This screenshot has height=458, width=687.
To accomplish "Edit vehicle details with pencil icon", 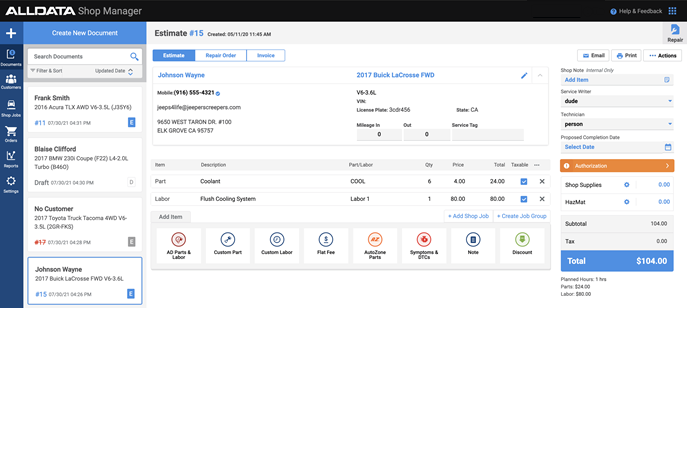I will tap(524, 75).
